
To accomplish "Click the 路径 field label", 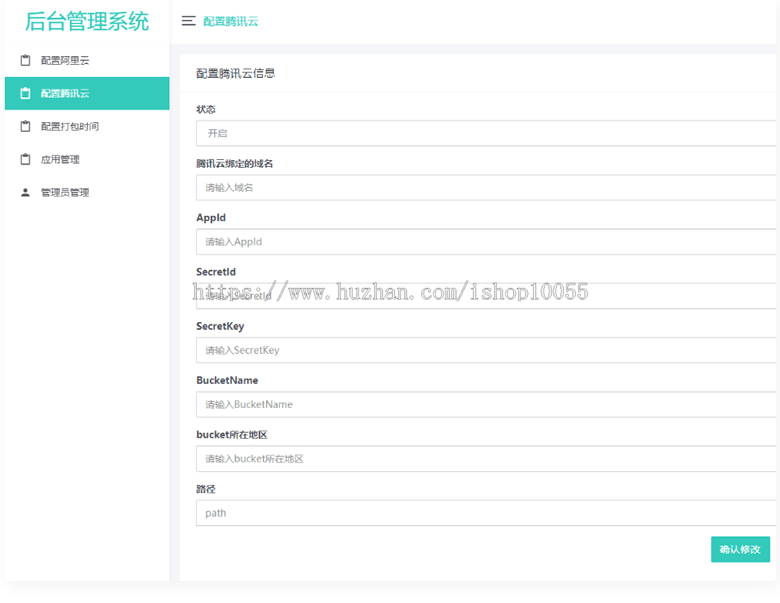I will pyautogui.click(x=206, y=489).
